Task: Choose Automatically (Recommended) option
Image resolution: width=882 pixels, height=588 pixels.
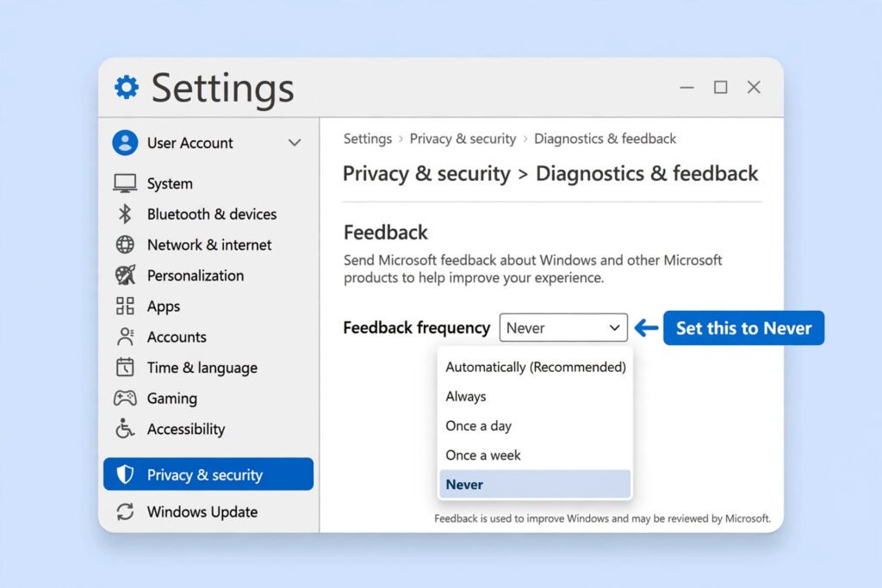Action: coord(535,367)
